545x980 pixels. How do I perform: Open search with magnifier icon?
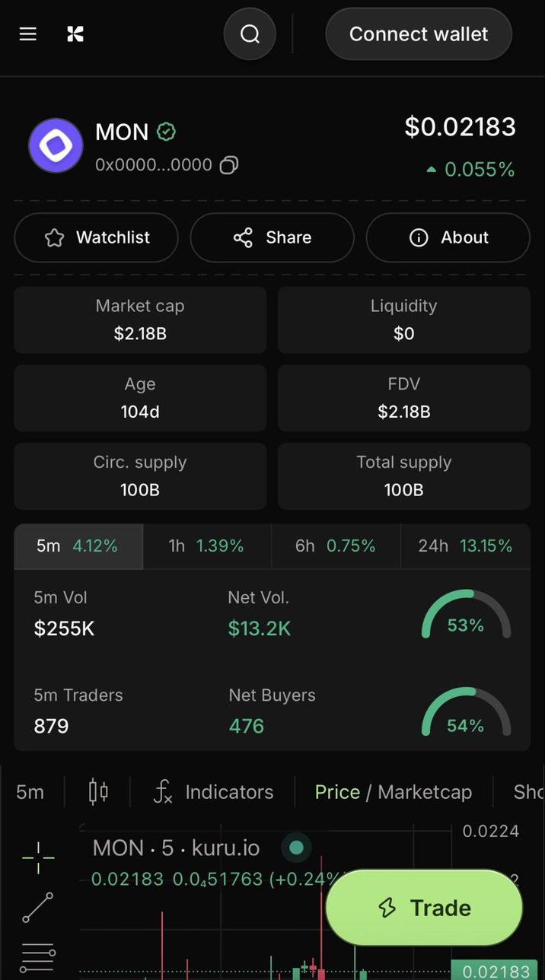pyautogui.click(x=250, y=34)
